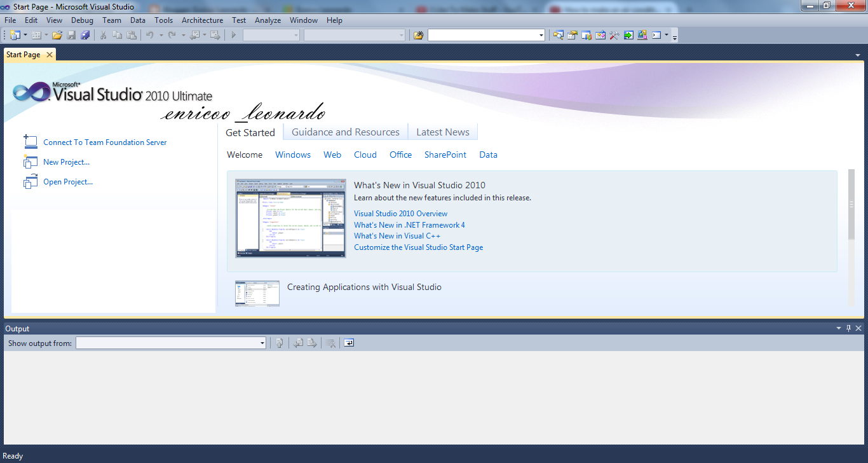Select the New Project toolbar icon
Viewport: 868px width, 463px height.
(x=14, y=35)
